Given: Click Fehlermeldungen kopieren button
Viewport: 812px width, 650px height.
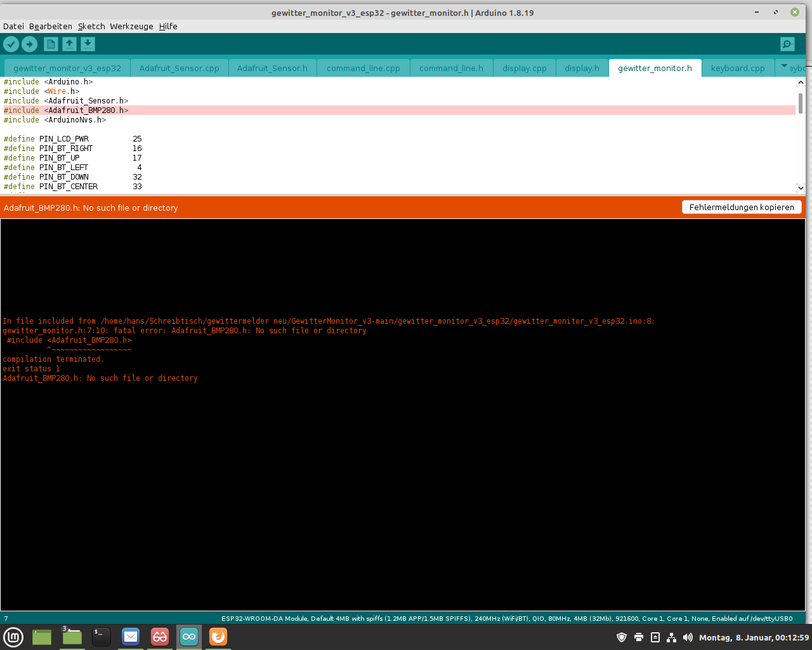Looking at the screenshot, I should (x=742, y=207).
